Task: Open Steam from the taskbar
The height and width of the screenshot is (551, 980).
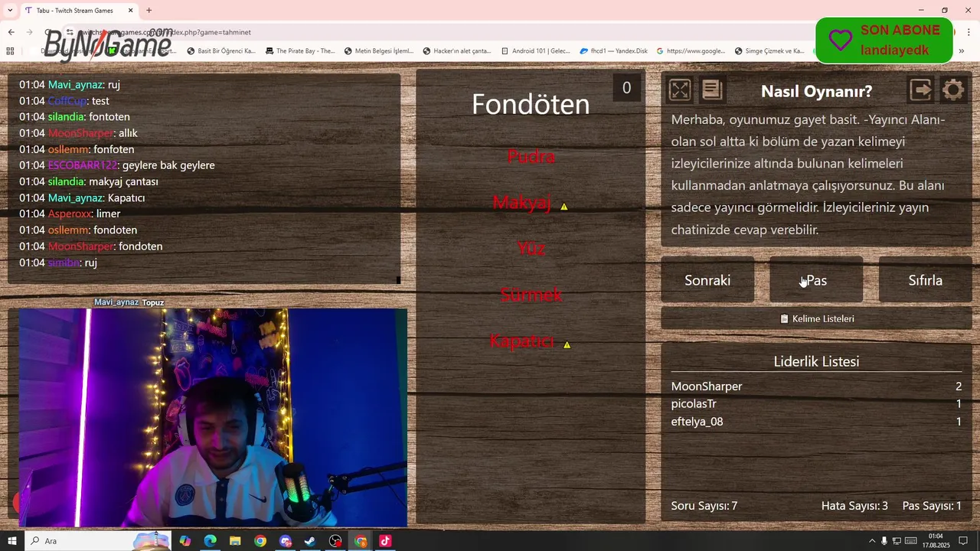Action: (x=310, y=541)
